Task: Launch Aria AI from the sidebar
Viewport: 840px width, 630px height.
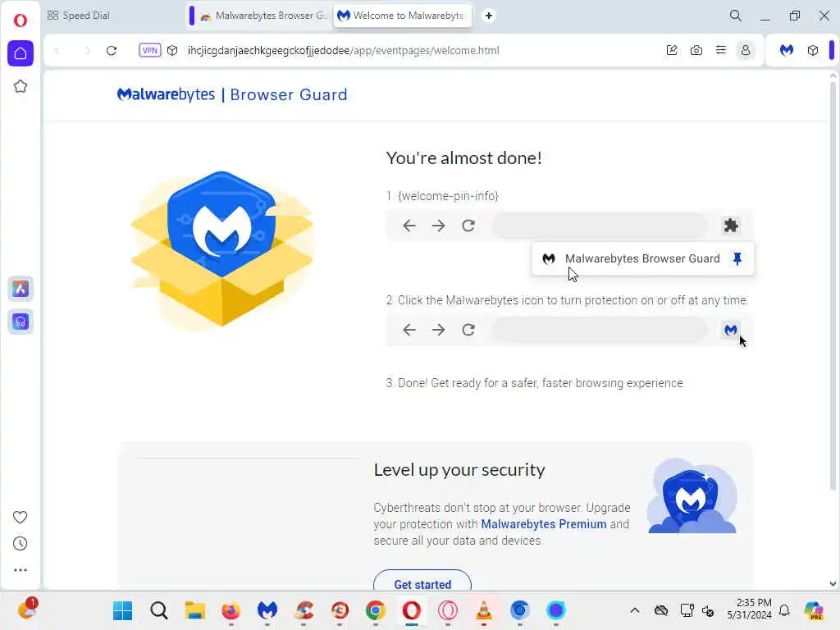Action: 21,289
